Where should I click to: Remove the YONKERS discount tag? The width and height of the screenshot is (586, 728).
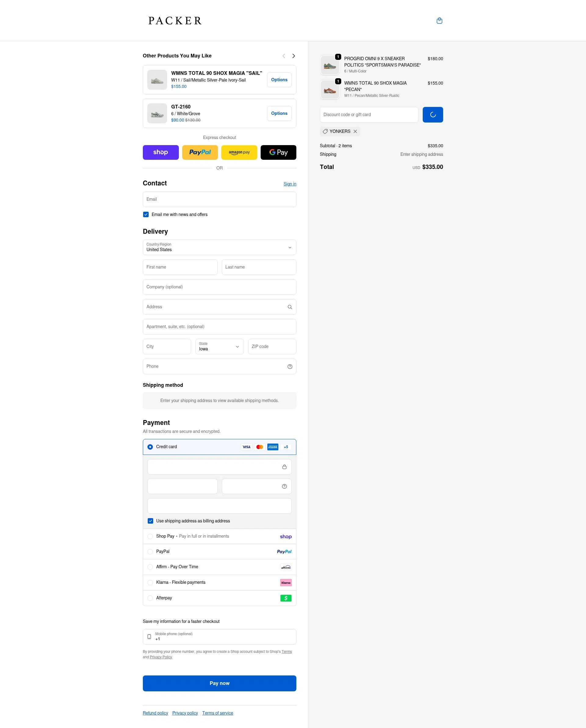point(355,131)
